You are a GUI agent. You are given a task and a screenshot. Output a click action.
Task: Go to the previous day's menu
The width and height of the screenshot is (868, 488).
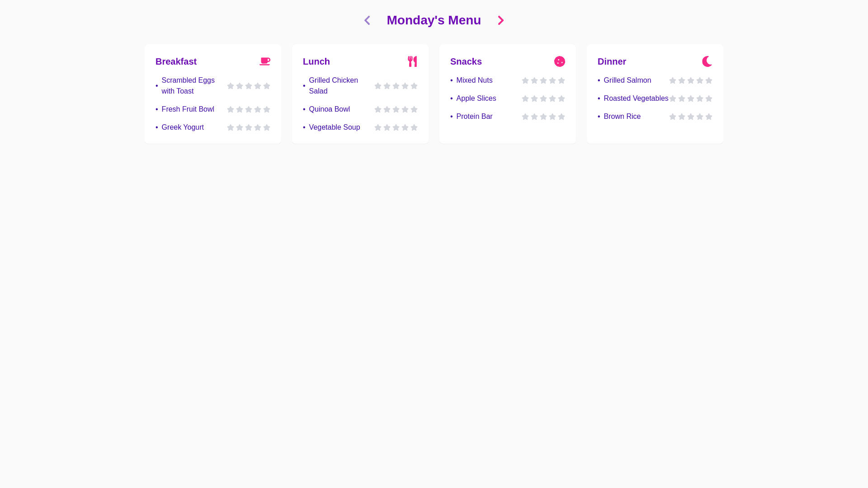[x=367, y=20]
